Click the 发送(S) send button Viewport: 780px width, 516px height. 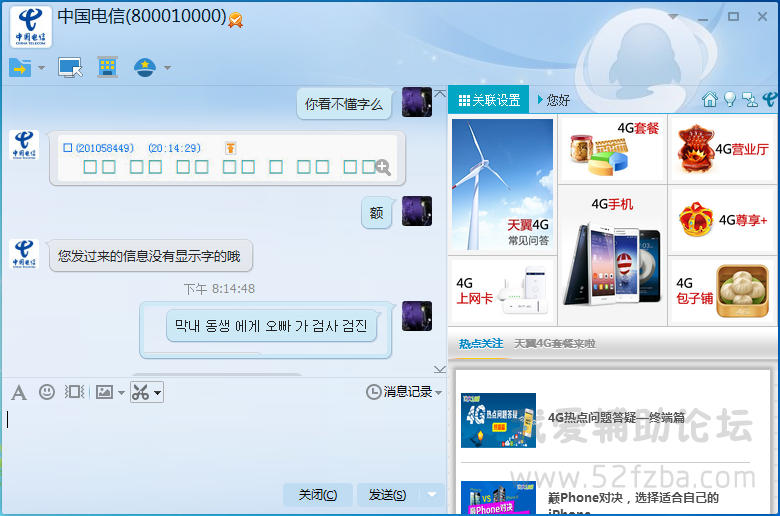[387, 495]
